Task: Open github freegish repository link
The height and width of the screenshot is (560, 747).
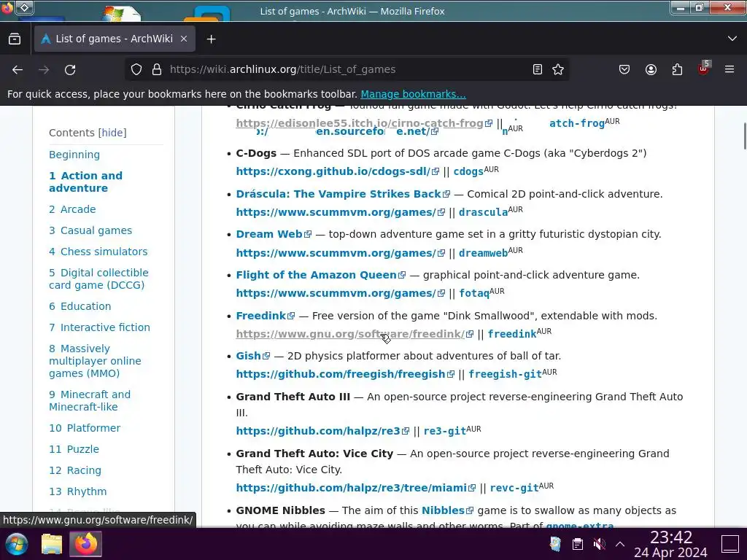Action: pyautogui.click(x=345, y=374)
